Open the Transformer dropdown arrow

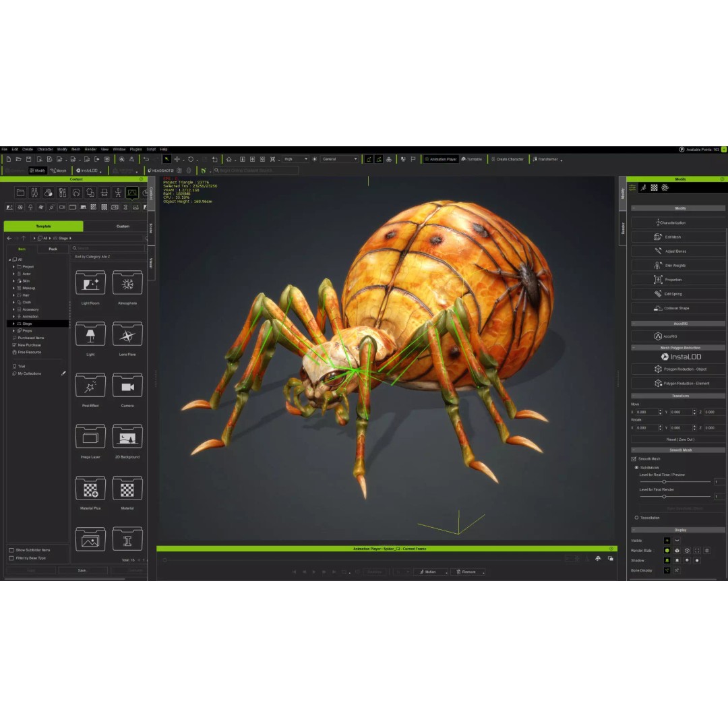click(562, 160)
